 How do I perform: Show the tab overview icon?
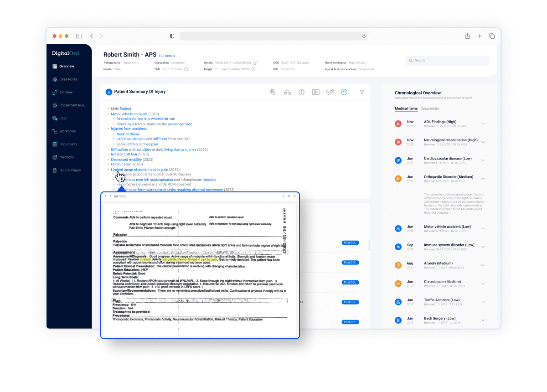pos(492,36)
